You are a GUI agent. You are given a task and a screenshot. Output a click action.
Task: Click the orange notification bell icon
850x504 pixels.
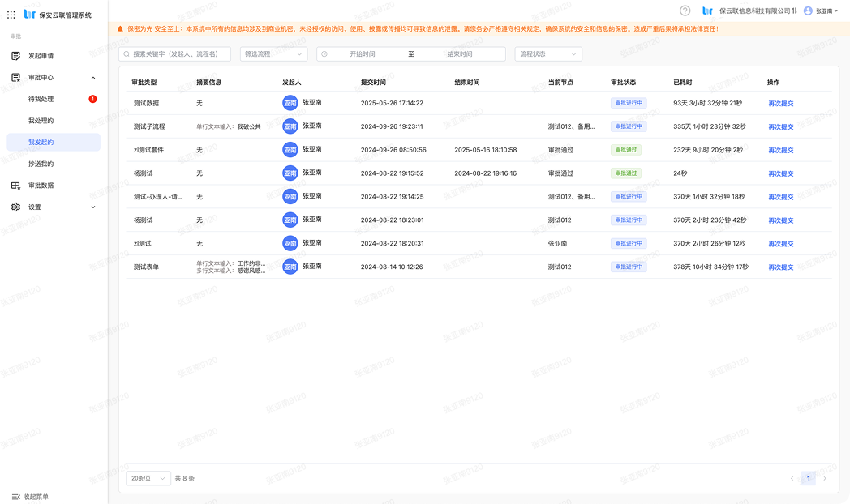click(x=121, y=29)
